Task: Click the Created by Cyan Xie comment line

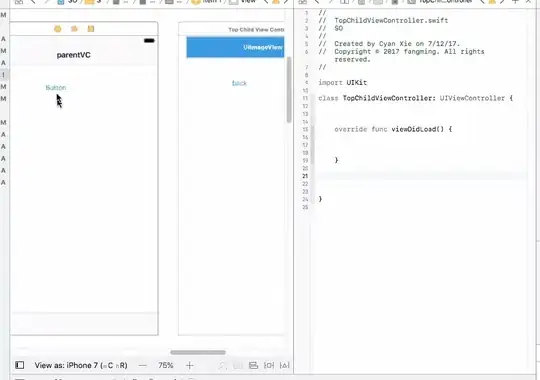Action: click(x=389, y=44)
